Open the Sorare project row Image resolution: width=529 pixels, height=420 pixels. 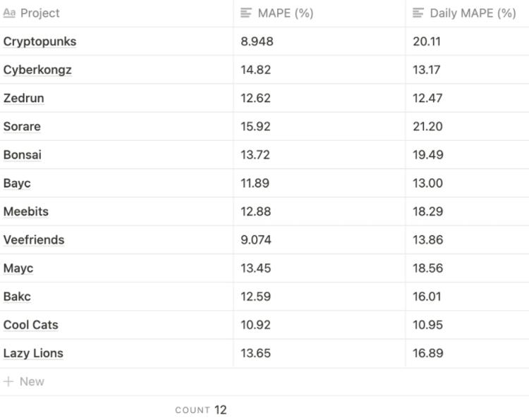pyautogui.click(x=22, y=127)
